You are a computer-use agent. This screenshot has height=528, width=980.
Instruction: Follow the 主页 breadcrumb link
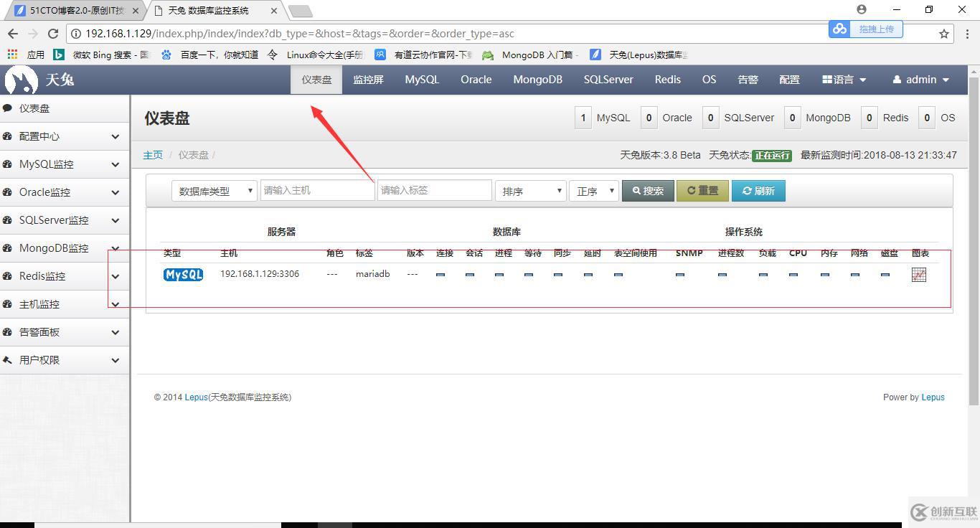(153, 155)
